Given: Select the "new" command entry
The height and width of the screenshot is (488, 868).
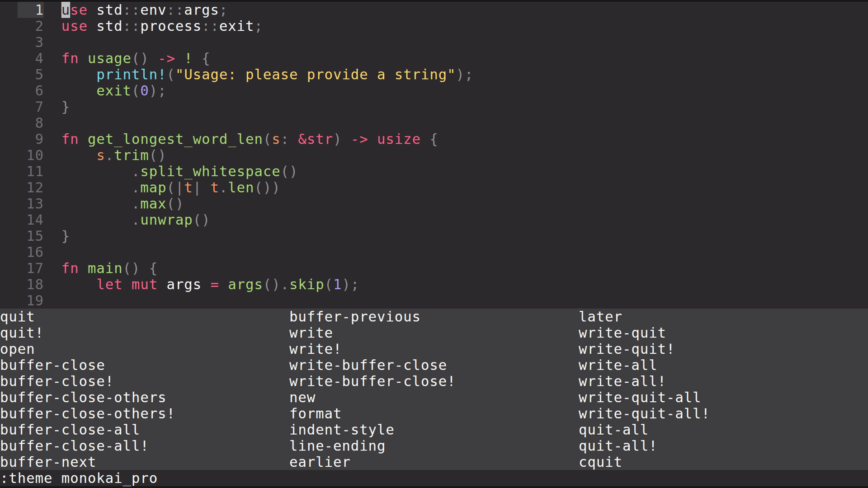Looking at the screenshot, I should pos(302,398).
